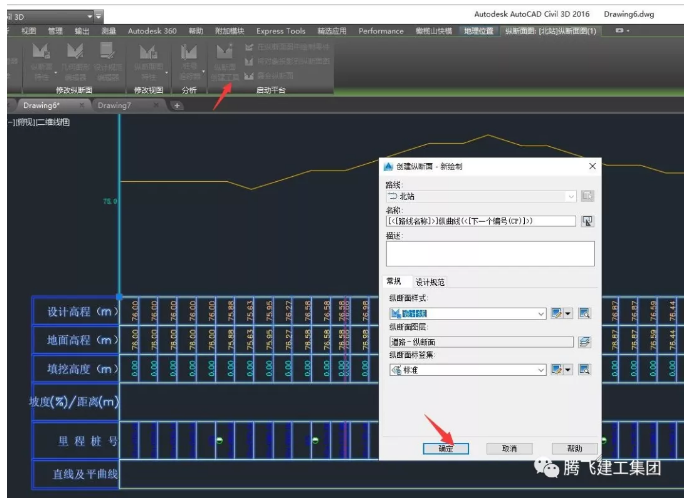
Task: Open the 输出 ribbon tab
Action: coord(82,31)
